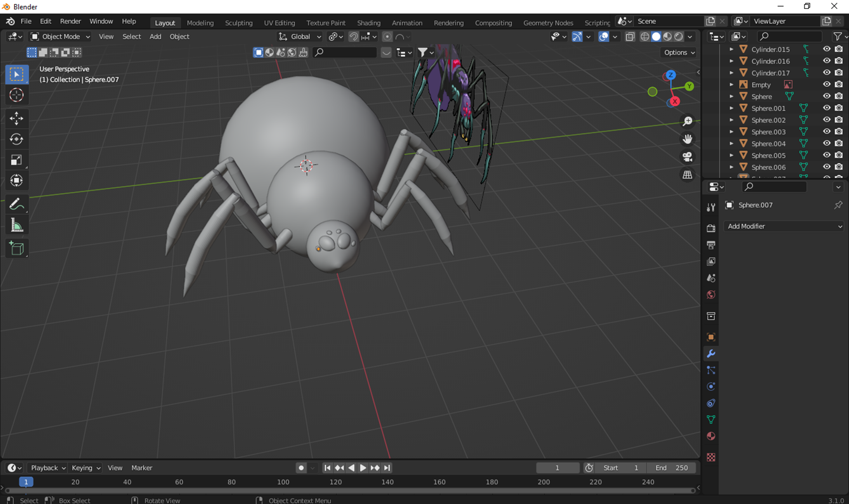Pin the Sphere.007 properties context
Screen dimensions: 849x504
(838, 205)
